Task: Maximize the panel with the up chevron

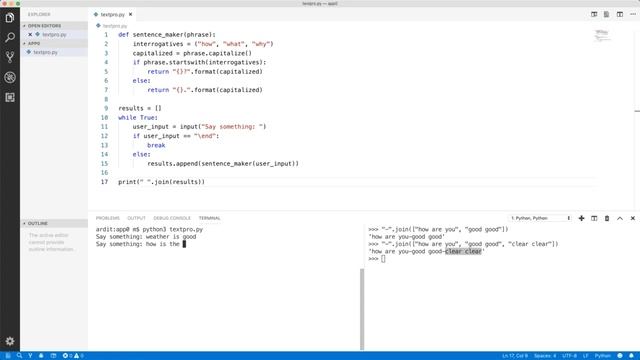Action: [620, 218]
